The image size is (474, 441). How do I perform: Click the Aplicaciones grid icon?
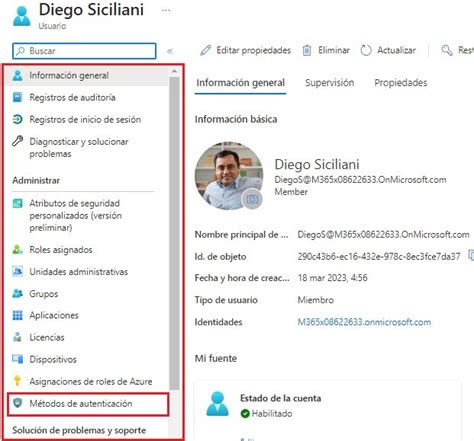pos(17,315)
